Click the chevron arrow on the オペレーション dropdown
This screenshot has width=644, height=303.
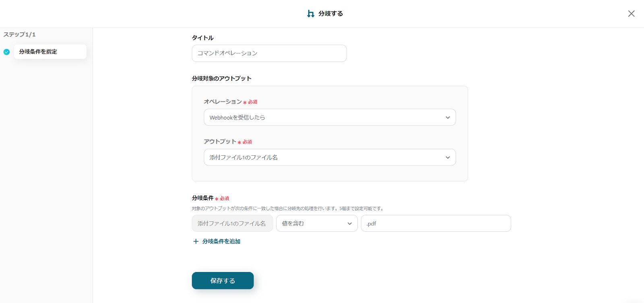click(x=448, y=117)
